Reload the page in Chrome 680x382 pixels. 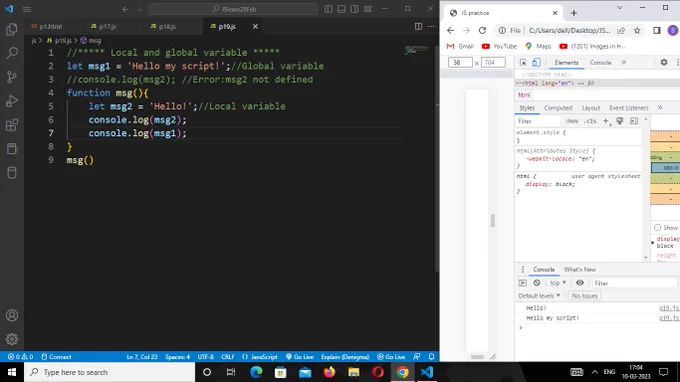coord(482,30)
